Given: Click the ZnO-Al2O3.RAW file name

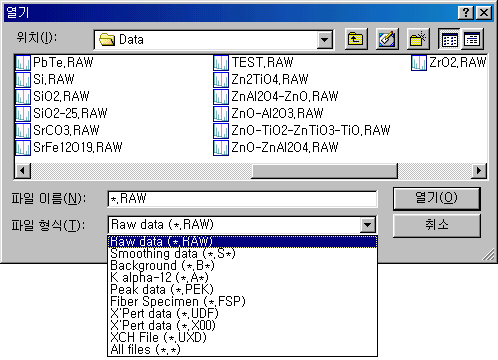Looking at the screenshot, I should [277, 113].
